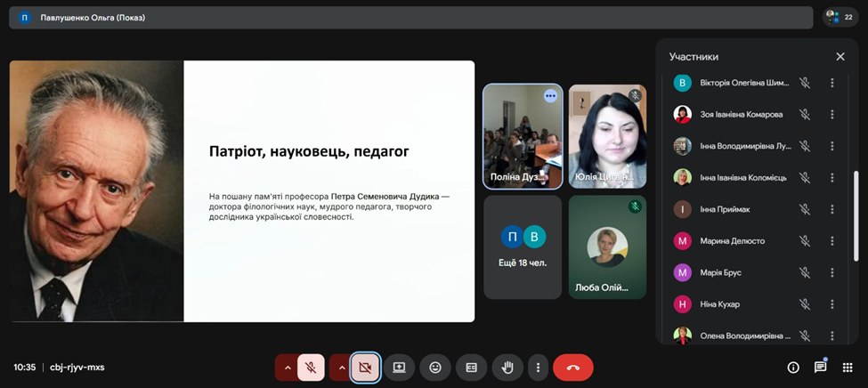Open meeting details info icon
This screenshot has height=388, width=868.
pos(792,367)
